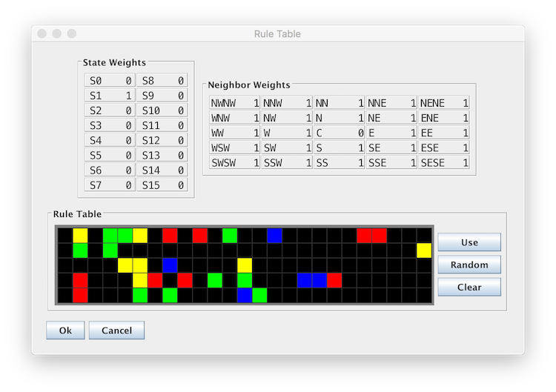Select the S12 state weight field

coord(162,140)
